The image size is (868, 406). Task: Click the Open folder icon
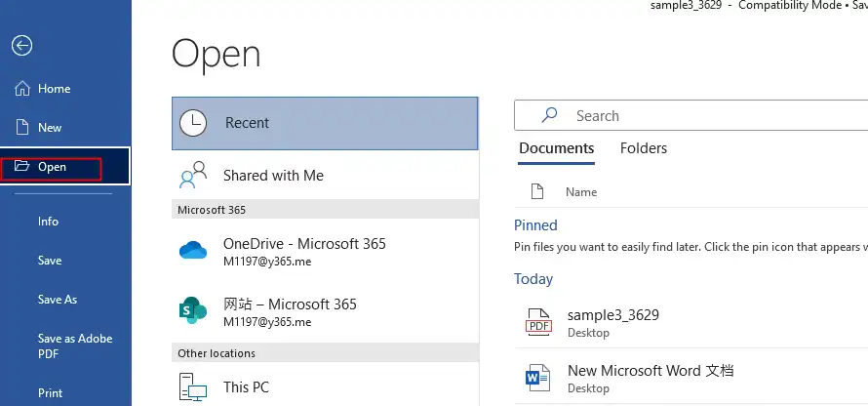pos(21,166)
